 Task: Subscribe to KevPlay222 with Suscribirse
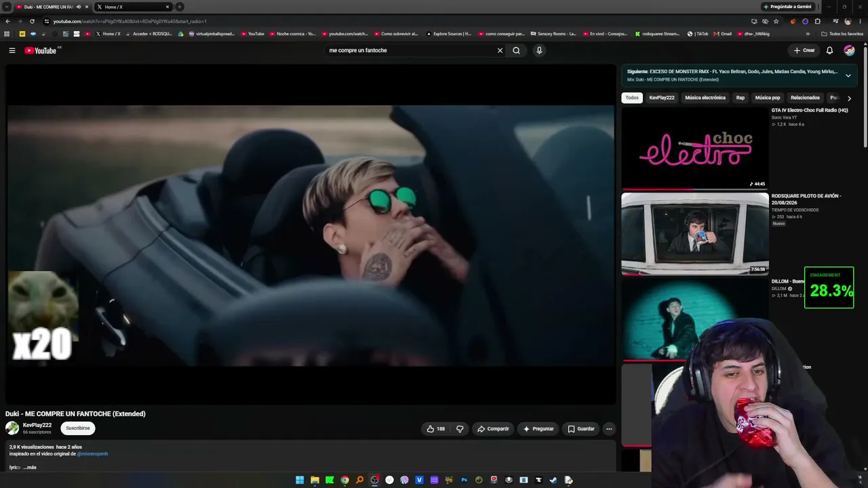[78, 428]
